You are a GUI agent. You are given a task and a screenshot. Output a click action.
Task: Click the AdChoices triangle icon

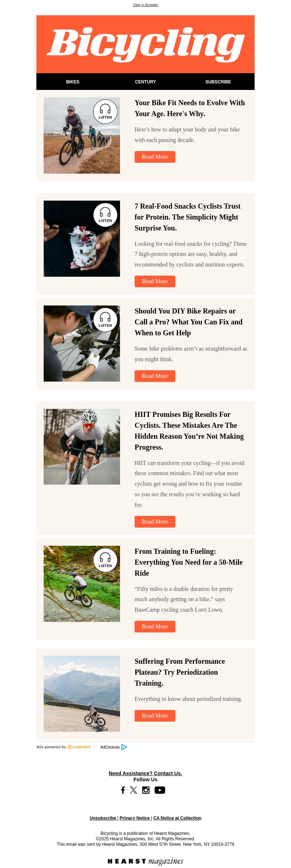[124, 747]
